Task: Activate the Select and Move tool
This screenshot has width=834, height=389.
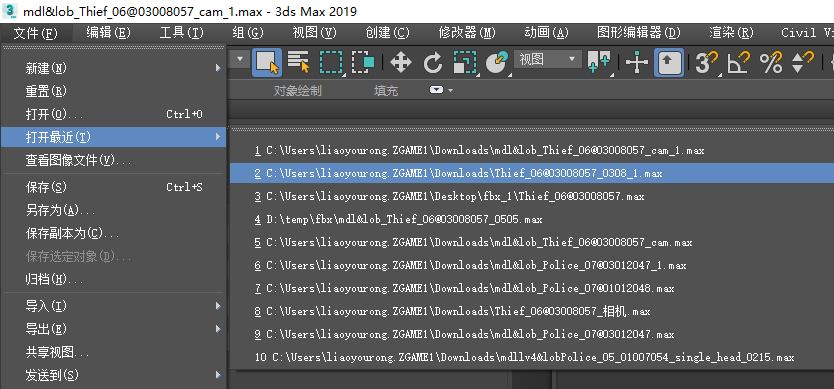Action: coord(401,62)
